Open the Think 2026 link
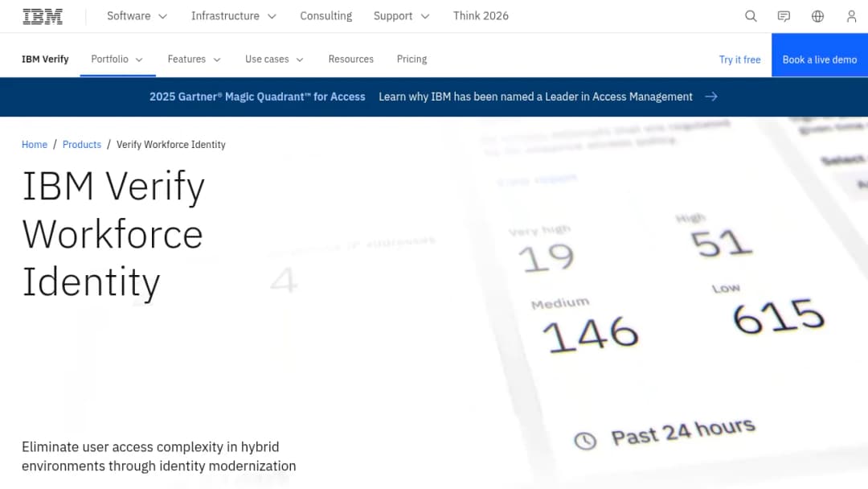 click(x=481, y=16)
